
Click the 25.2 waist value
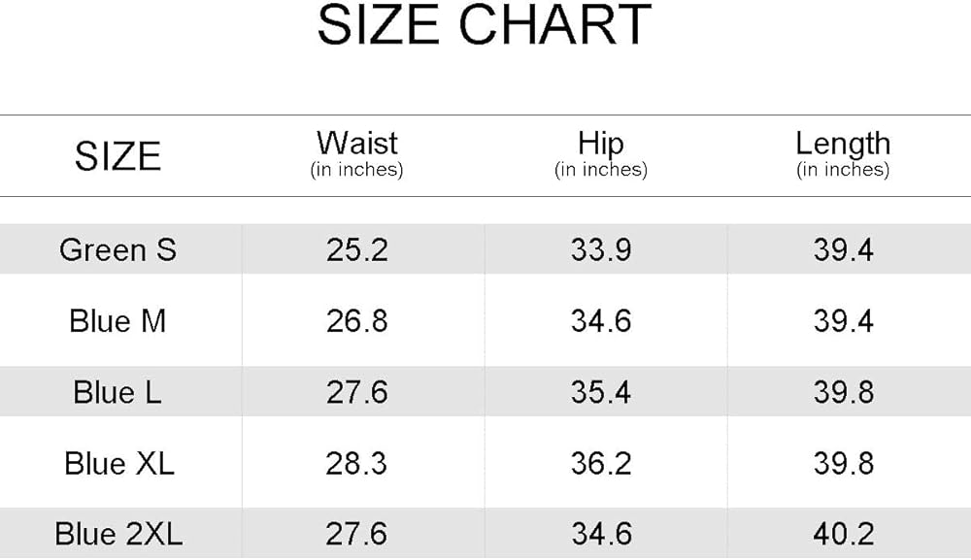point(357,249)
